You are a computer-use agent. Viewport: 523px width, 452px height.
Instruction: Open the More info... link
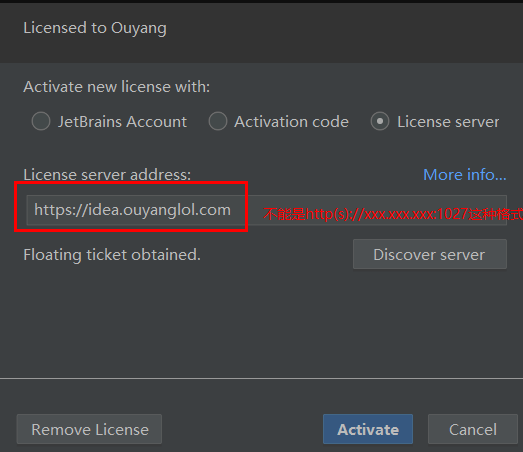[465, 174]
